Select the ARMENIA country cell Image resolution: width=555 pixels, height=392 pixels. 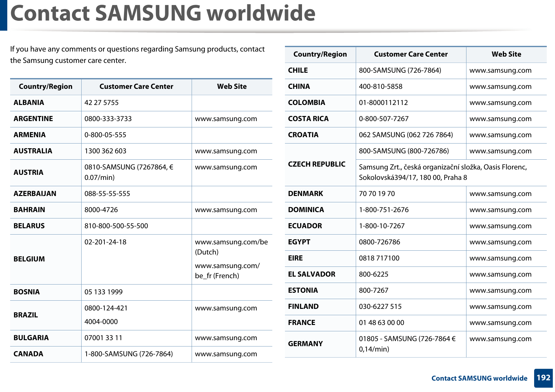point(46,135)
